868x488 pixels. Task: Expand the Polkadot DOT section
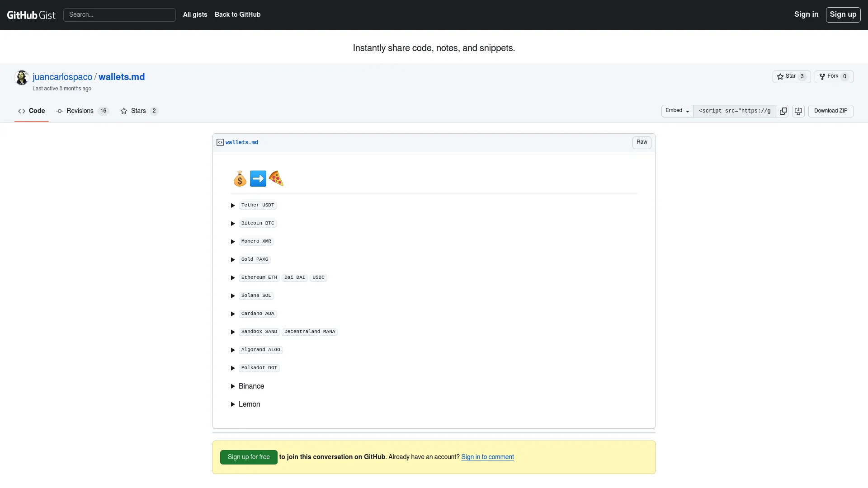coord(259,368)
